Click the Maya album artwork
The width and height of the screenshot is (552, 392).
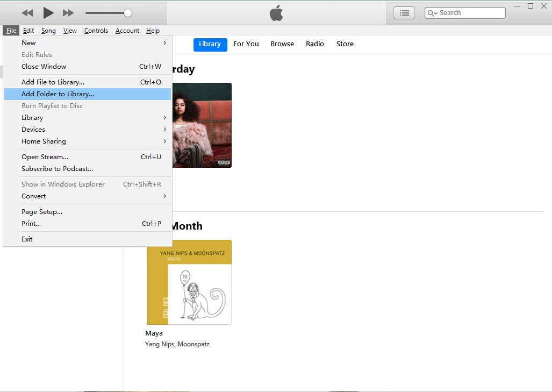click(x=189, y=282)
